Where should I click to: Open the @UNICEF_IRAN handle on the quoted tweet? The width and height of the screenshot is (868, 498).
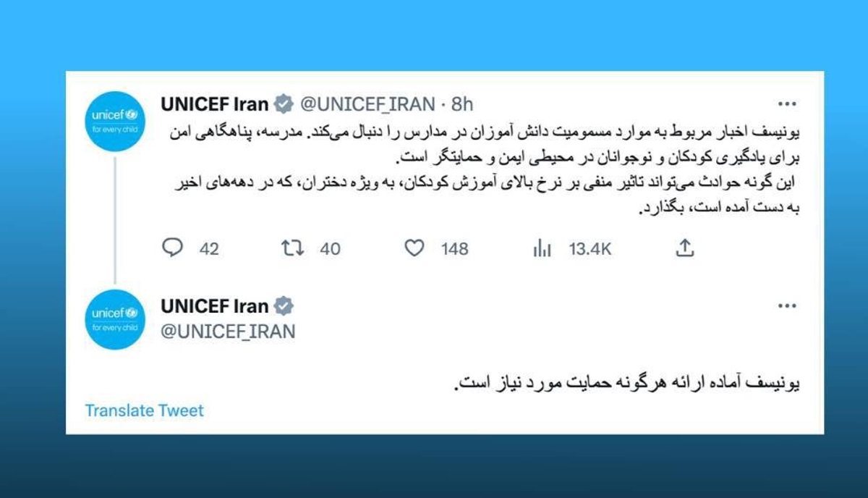(x=229, y=330)
